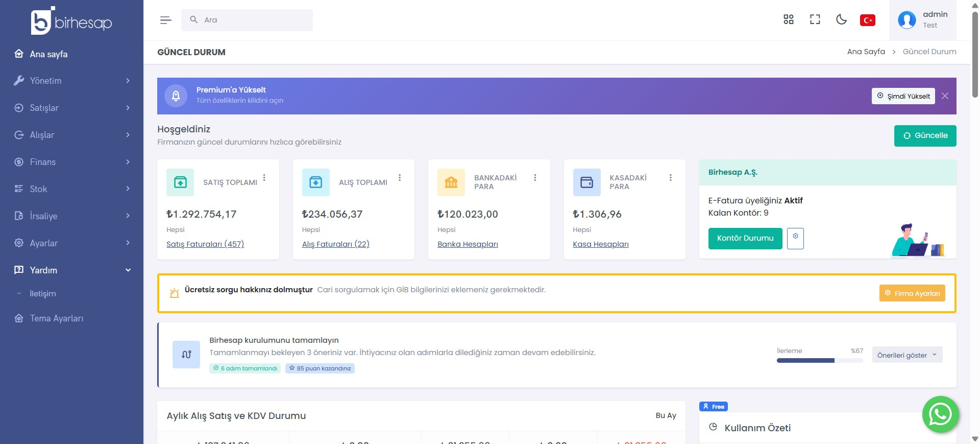Click the Satış Toplamı card icon
Screen dimensions: 980x444
coord(180,182)
